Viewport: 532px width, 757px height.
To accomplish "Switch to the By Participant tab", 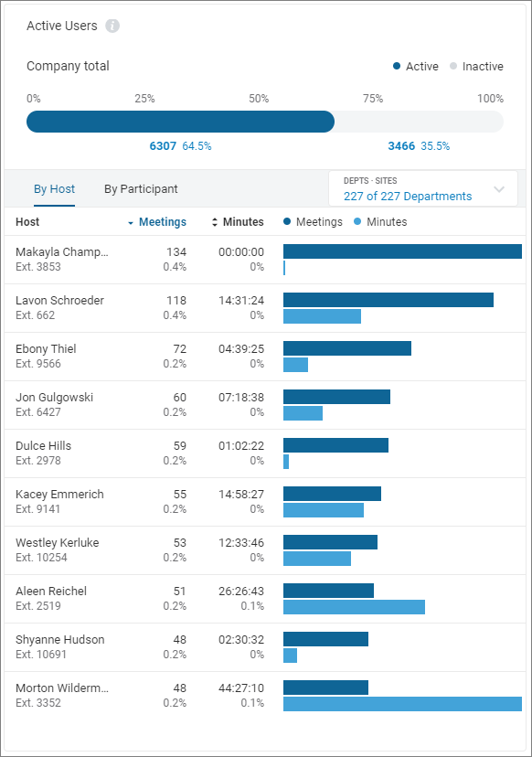I will coord(140,188).
